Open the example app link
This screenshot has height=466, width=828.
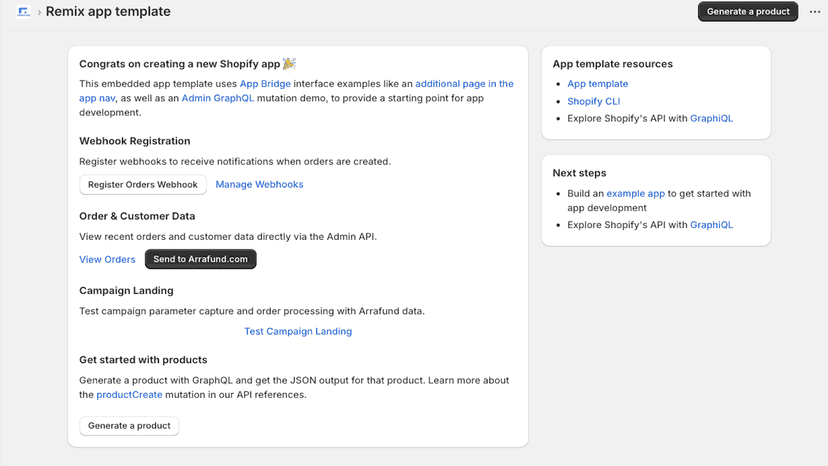tap(635, 193)
